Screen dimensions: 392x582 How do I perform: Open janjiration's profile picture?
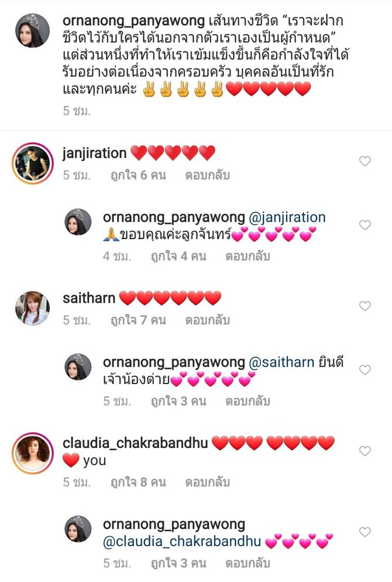(x=33, y=163)
